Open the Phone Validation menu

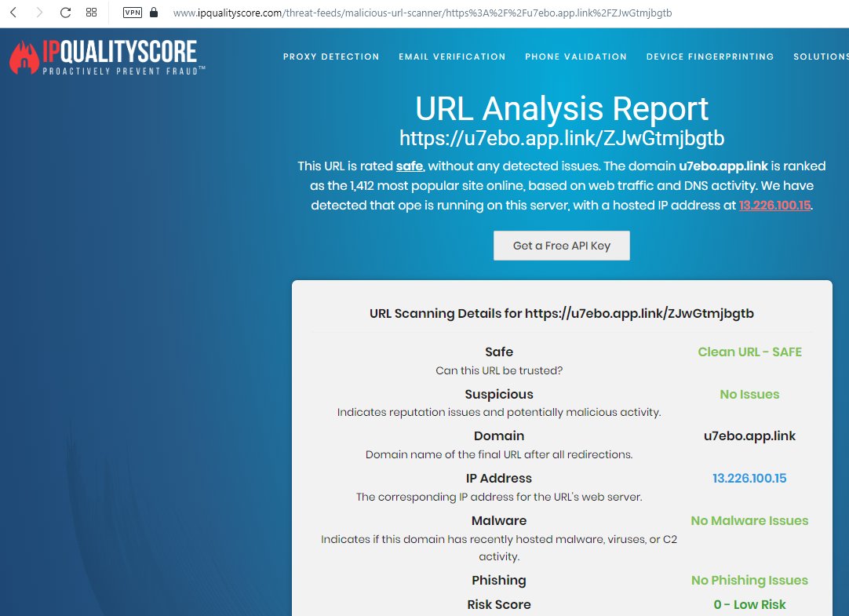tap(576, 56)
